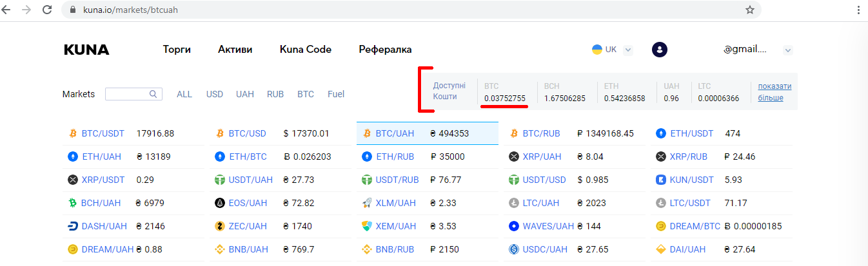
Task: Open the browser three-dot menu
Action: (858, 10)
